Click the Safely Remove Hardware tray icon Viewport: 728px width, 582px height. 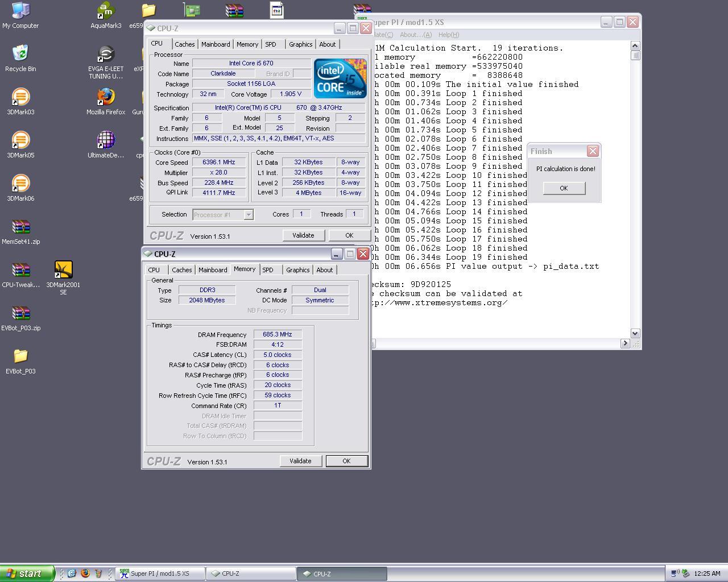(685, 573)
